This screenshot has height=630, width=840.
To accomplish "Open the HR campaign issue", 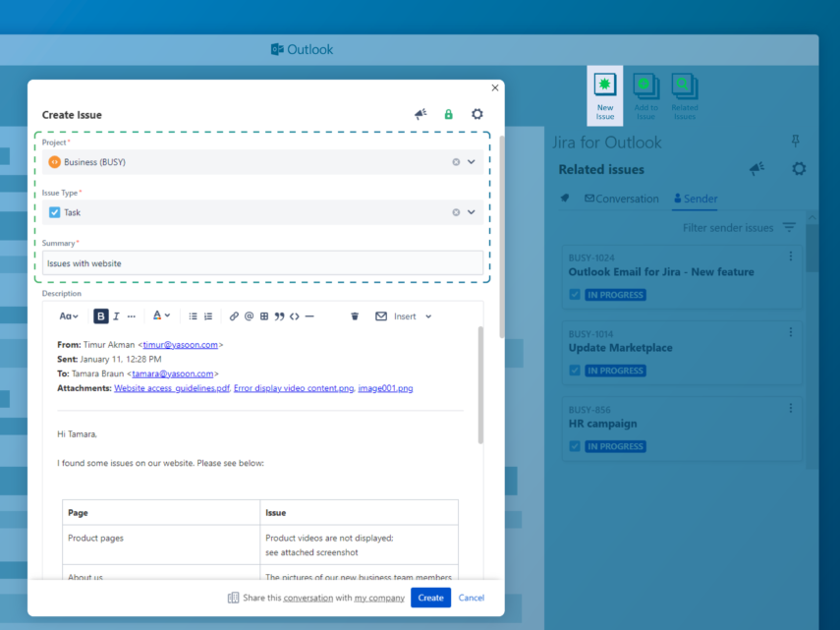I will click(x=602, y=424).
